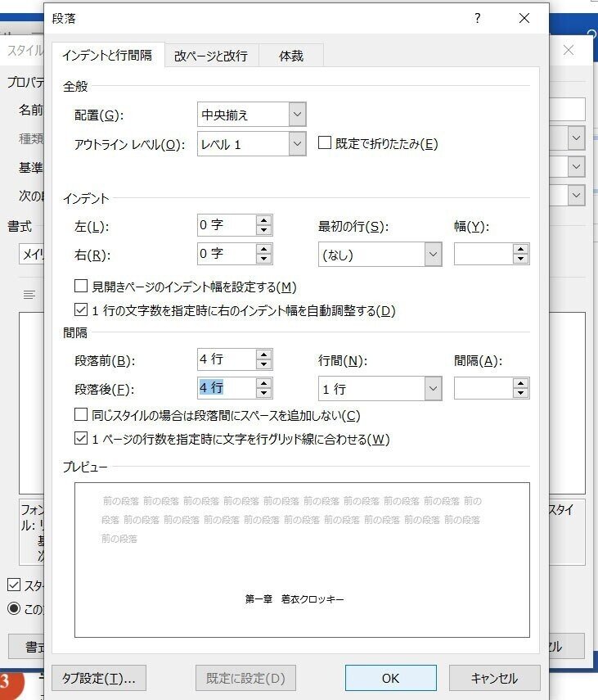Open the font dropdown in style dialog
This screenshot has width=598, height=700.
coord(32,254)
